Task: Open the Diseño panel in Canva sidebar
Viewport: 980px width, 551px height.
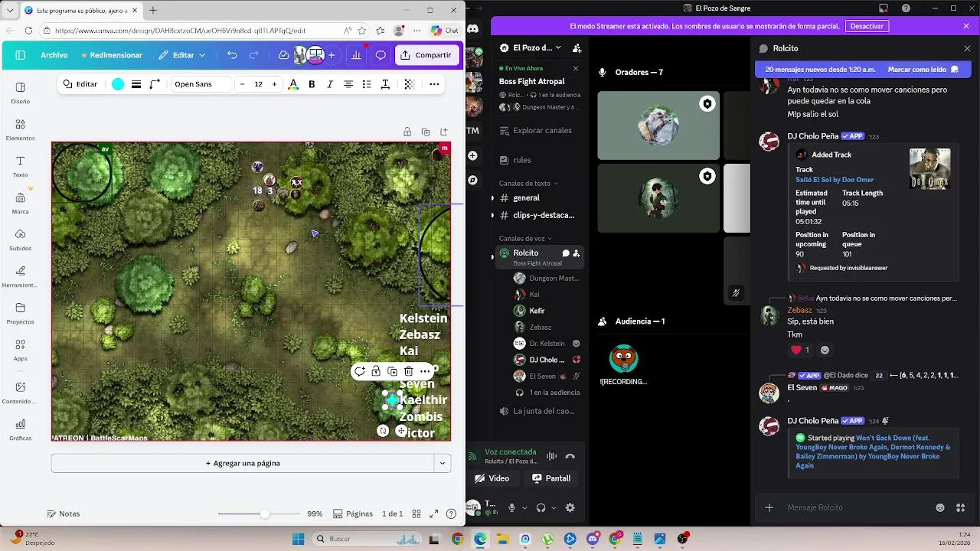Action: pos(21,93)
